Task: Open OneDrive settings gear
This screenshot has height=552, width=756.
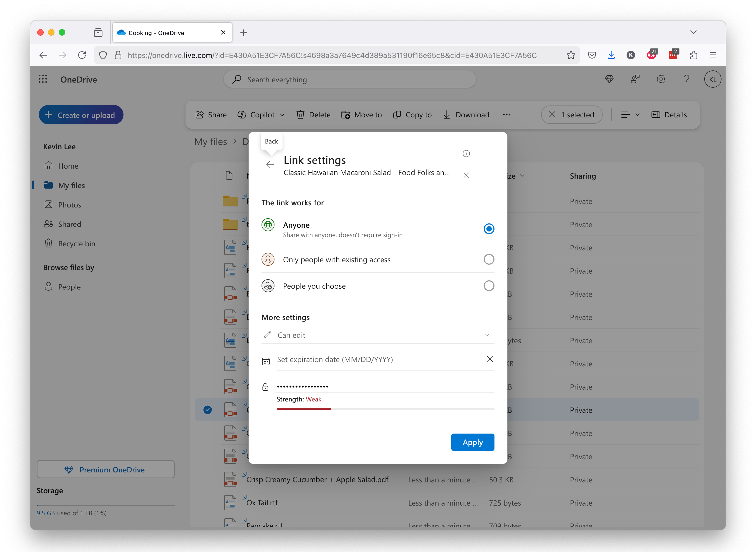Action: pyautogui.click(x=661, y=79)
